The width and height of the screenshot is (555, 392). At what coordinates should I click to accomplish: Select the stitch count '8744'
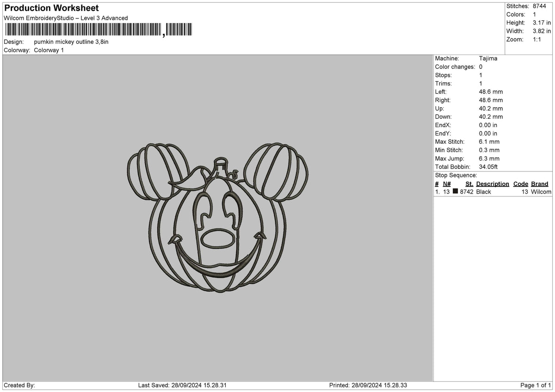point(540,6)
